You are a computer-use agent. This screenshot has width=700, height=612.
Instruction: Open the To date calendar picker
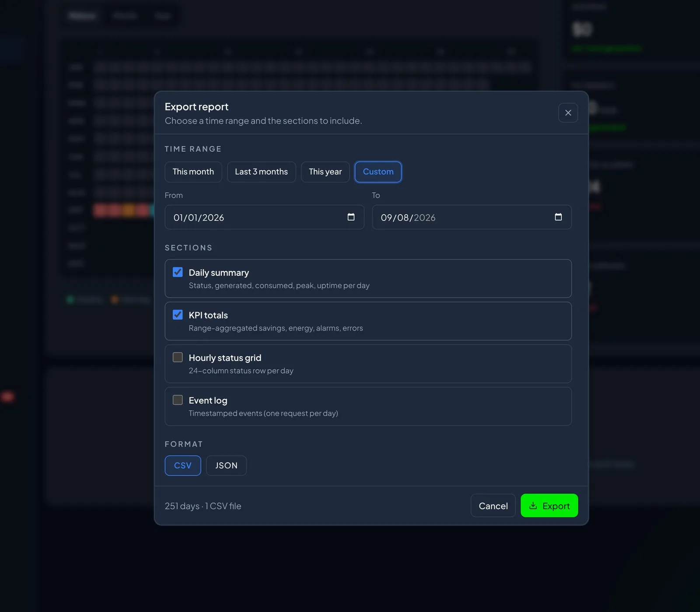click(558, 217)
